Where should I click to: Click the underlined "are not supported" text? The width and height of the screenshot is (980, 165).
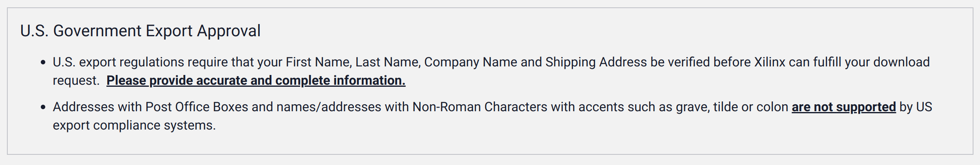pyautogui.click(x=843, y=107)
